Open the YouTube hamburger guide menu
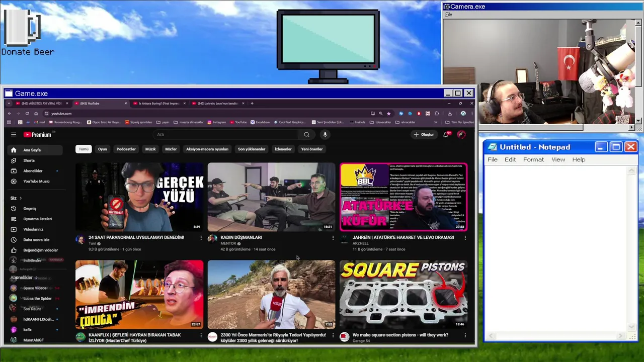This screenshot has width=644, height=362. click(14, 134)
